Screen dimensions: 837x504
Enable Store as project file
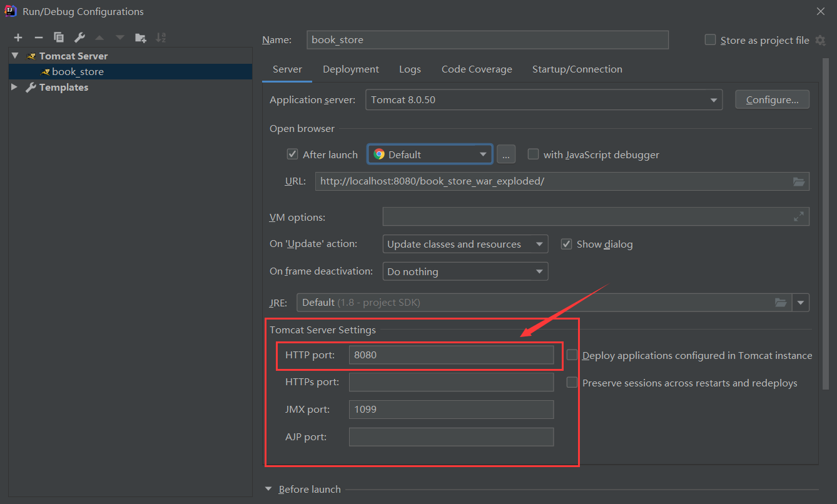pos(710,39)
